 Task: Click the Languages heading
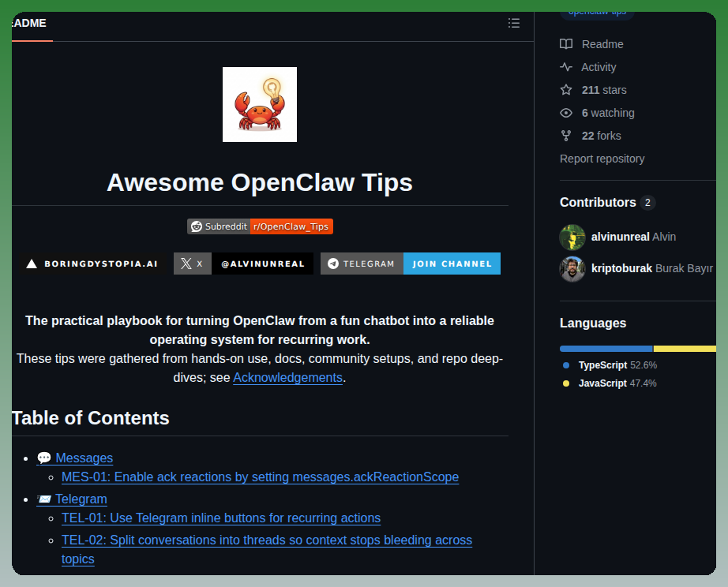[x=593, y=323]
